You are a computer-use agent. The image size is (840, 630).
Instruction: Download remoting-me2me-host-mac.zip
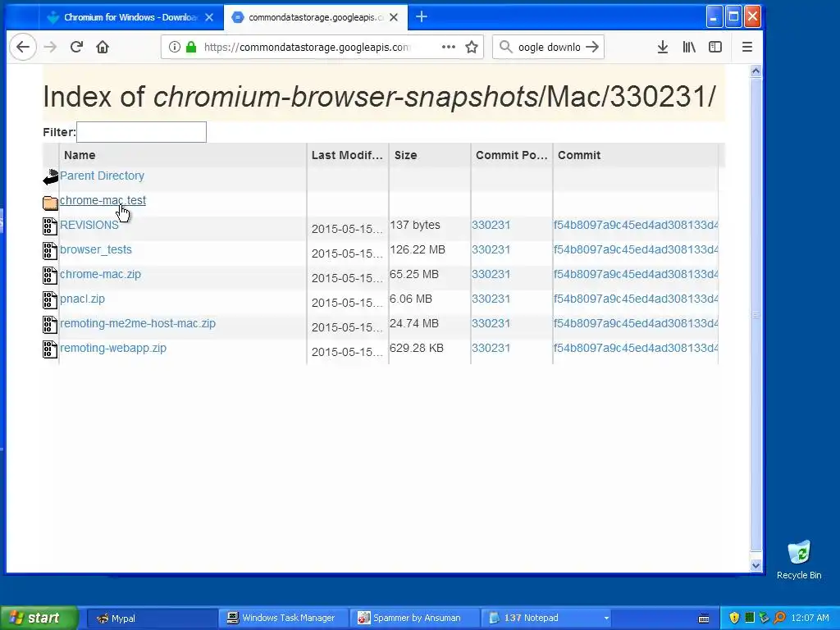(x=138, y=323)
